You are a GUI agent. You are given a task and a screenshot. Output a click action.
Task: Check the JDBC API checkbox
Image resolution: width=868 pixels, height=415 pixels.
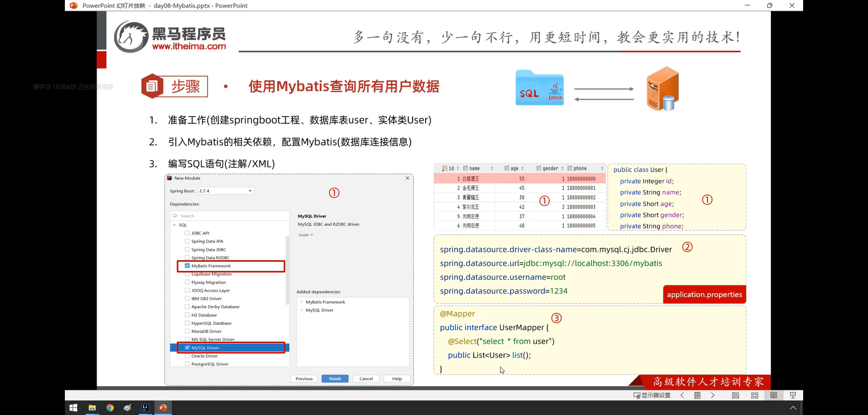(x=187, y=233)
